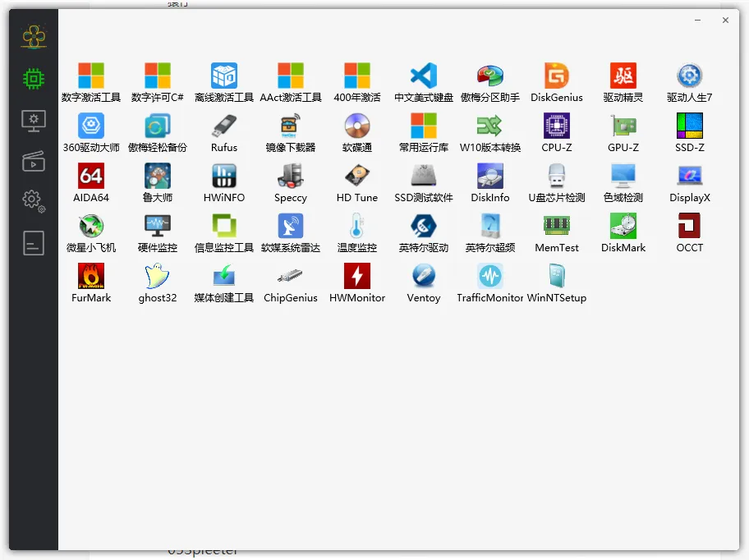Open 驱动精灵 icon
The width and height of the screenshot is (749, 560).
pos(623,76)
